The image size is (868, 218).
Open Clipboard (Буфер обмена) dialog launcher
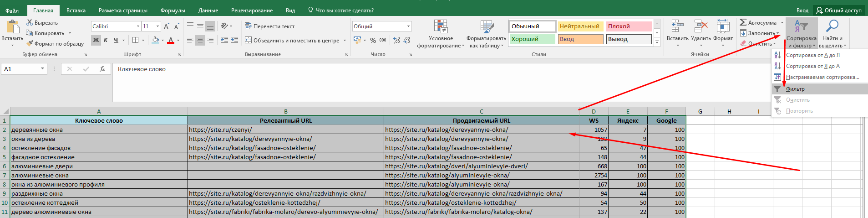click(85, 54)
